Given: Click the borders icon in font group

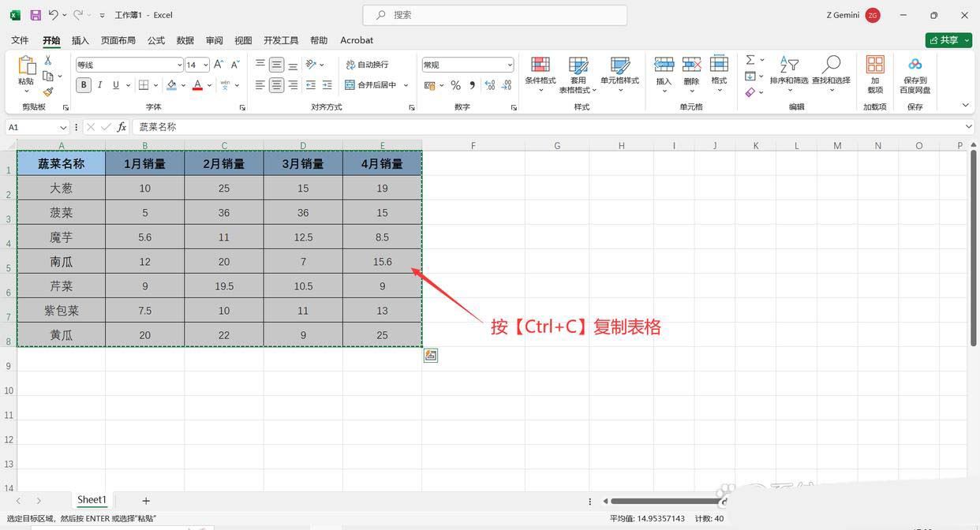Looking at the screenshot, I should point(144,85).
